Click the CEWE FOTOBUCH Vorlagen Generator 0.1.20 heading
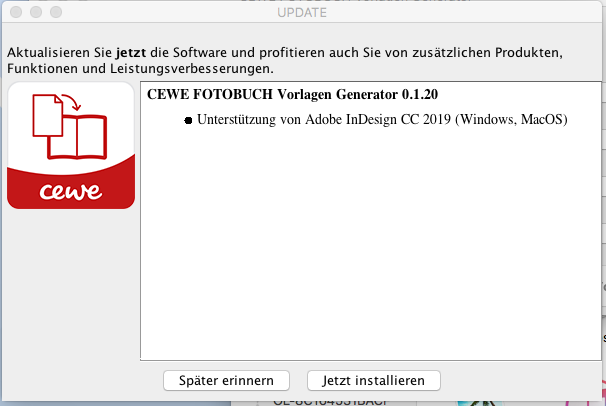The height and width of the screenshot is (406, 606). coord(292,94)
